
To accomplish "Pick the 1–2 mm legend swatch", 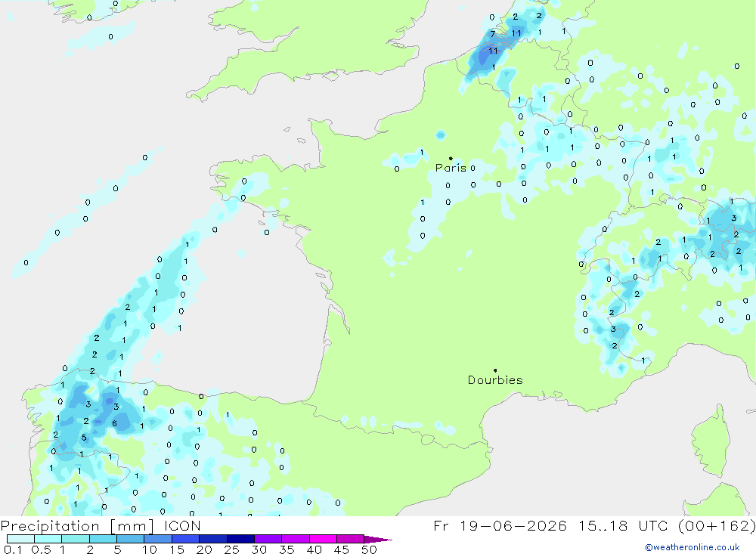I will click(76, 539).
